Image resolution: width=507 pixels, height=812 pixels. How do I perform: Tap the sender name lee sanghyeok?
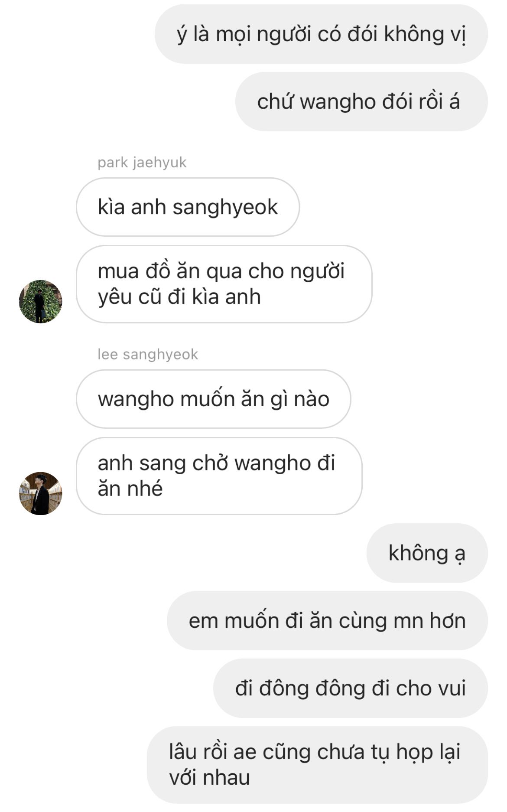point(148,355)
